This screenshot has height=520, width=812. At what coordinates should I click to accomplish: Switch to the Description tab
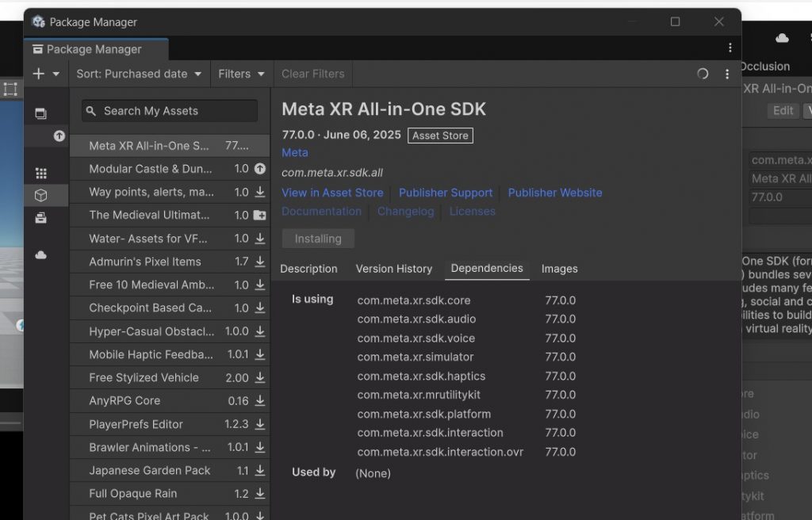(308, 269)
